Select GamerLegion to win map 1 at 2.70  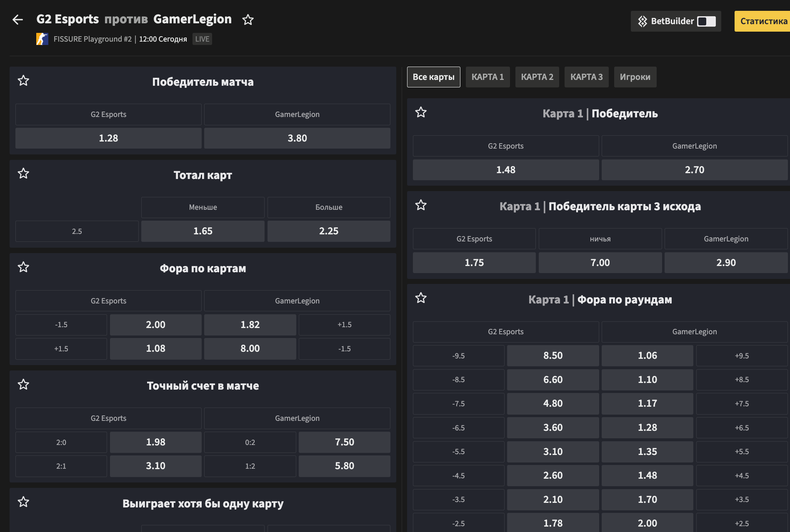pos(694,169)
